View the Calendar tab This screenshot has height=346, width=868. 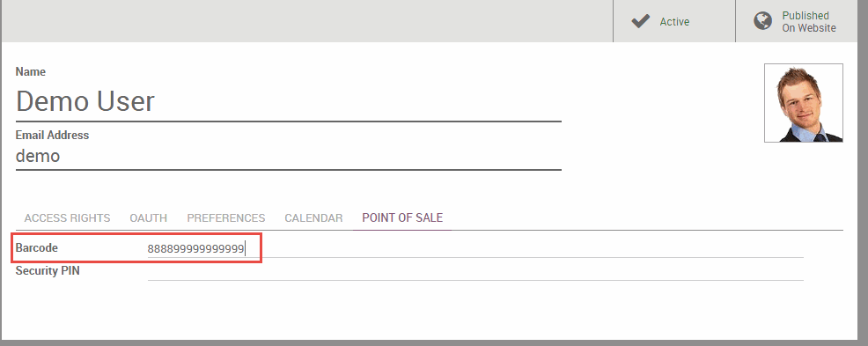click(313, 218)
